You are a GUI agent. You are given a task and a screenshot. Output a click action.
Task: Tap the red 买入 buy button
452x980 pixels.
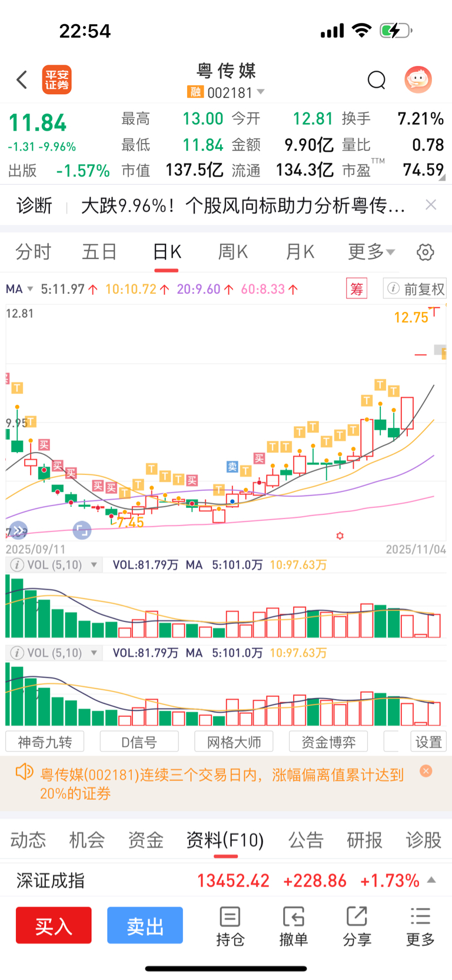pyautogui.click(x=54, y=925)
